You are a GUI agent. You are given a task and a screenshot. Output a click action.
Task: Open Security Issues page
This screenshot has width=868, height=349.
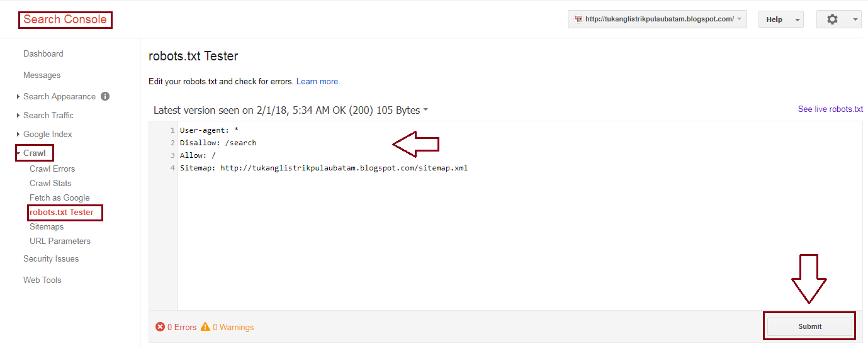[51, 259]
